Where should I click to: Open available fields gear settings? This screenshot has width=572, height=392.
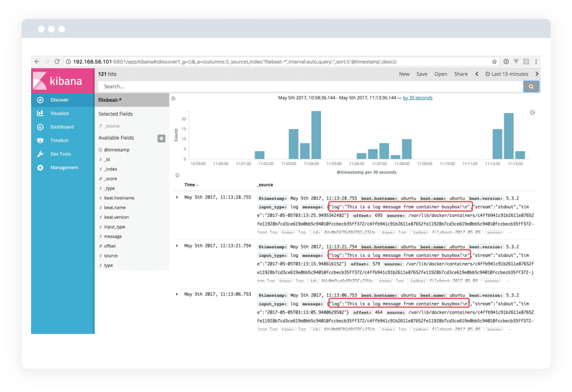pos(161,138)
